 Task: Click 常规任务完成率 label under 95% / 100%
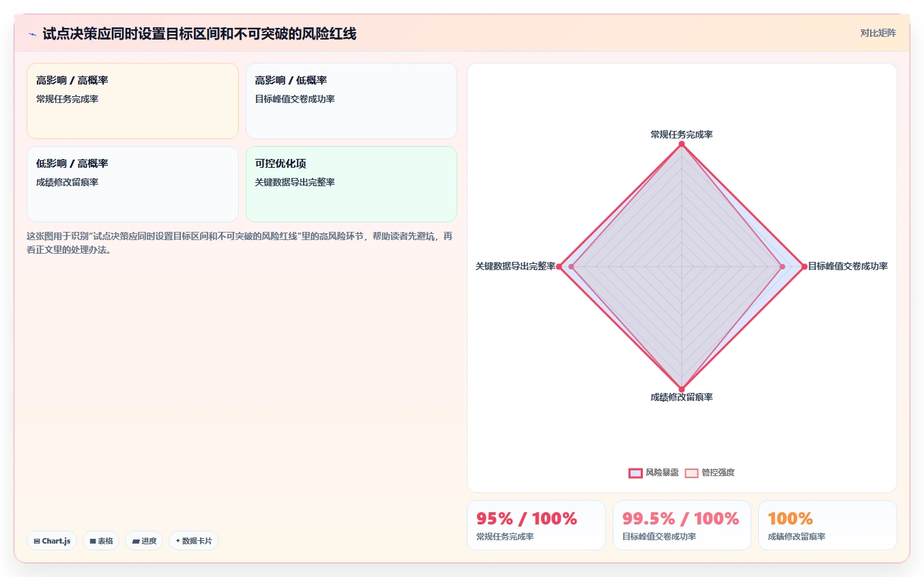[505, 537]
